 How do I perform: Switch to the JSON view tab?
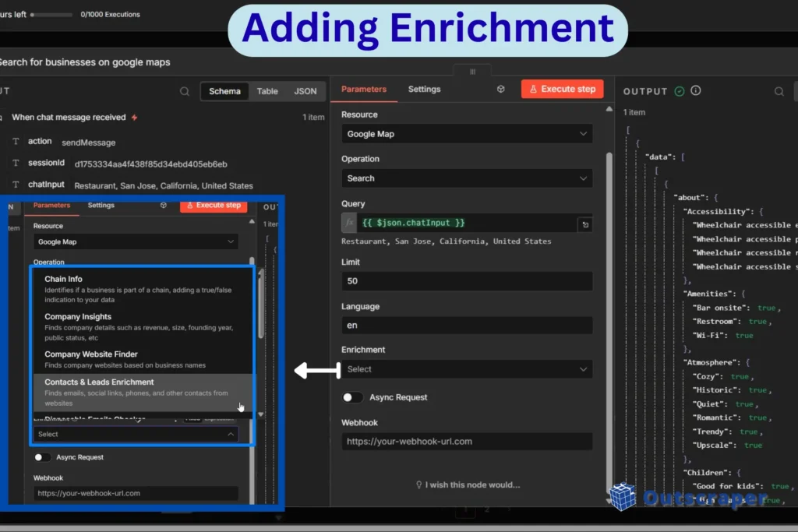pyautogui.click(x=305, y=90)
